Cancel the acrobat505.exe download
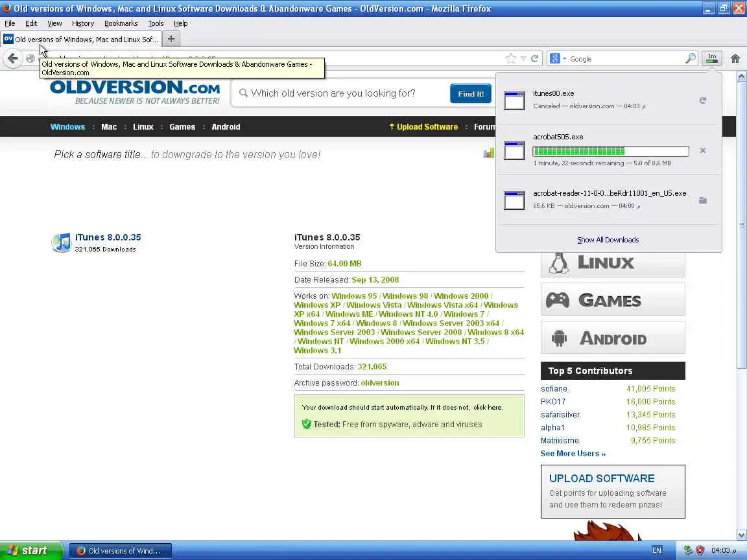747x560 pixels. [x=703, y=150]
